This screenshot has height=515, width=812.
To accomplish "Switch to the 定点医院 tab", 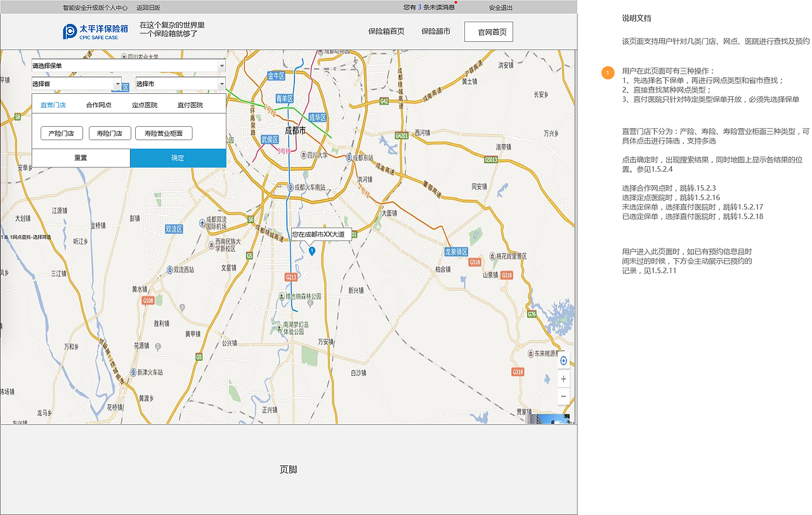I will [145, 105].
